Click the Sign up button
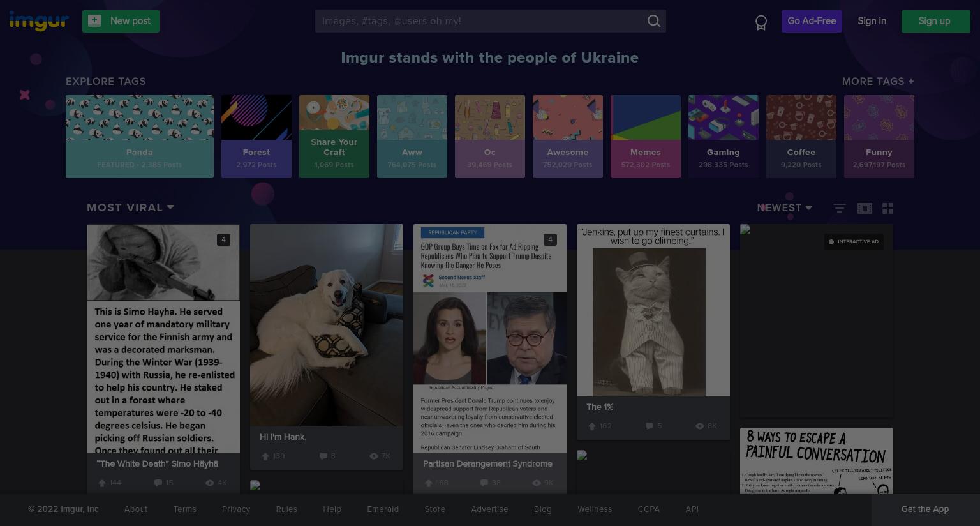Image resolution: width=980 pixels, height=526 pixels. click(935, 21)
